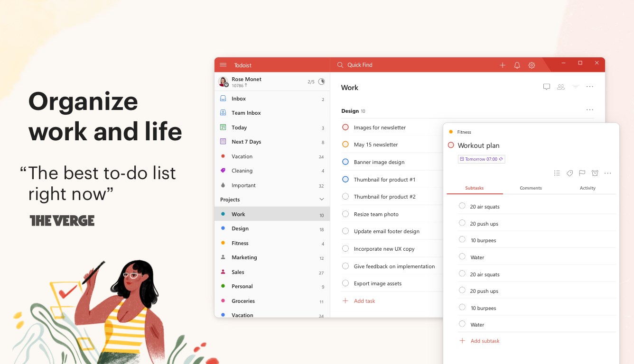Open Fitness project label in task panel

point(460,132)
